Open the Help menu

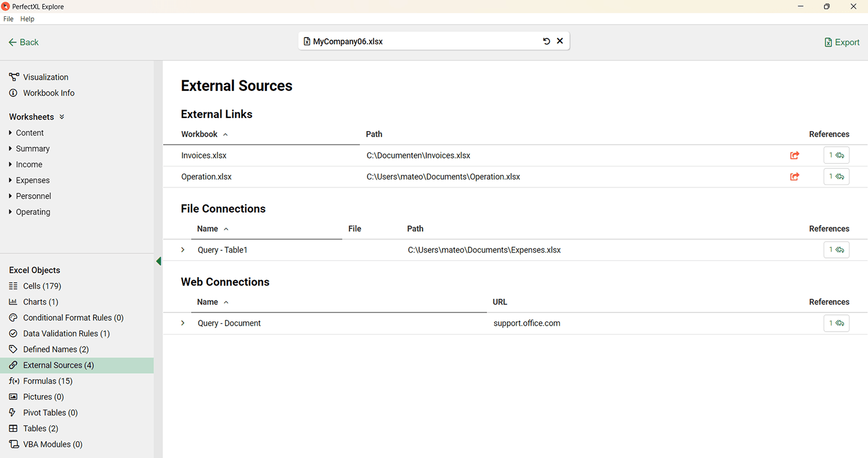28,19
